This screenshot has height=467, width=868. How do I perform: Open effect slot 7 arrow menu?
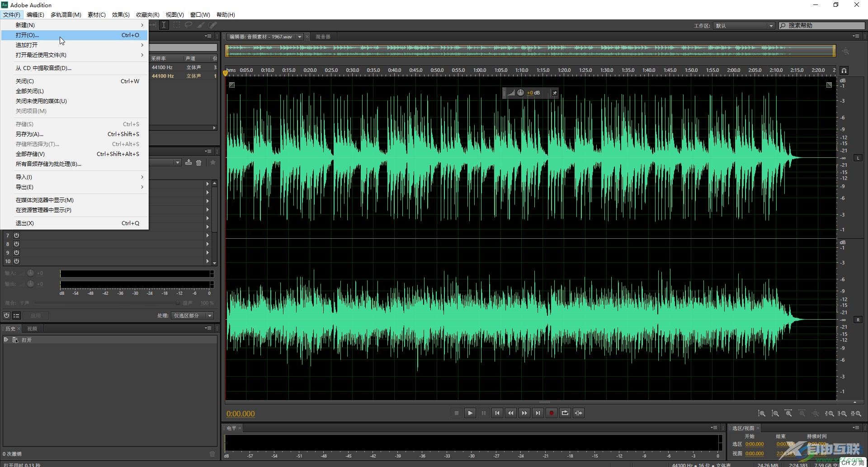tap(208, 236)
